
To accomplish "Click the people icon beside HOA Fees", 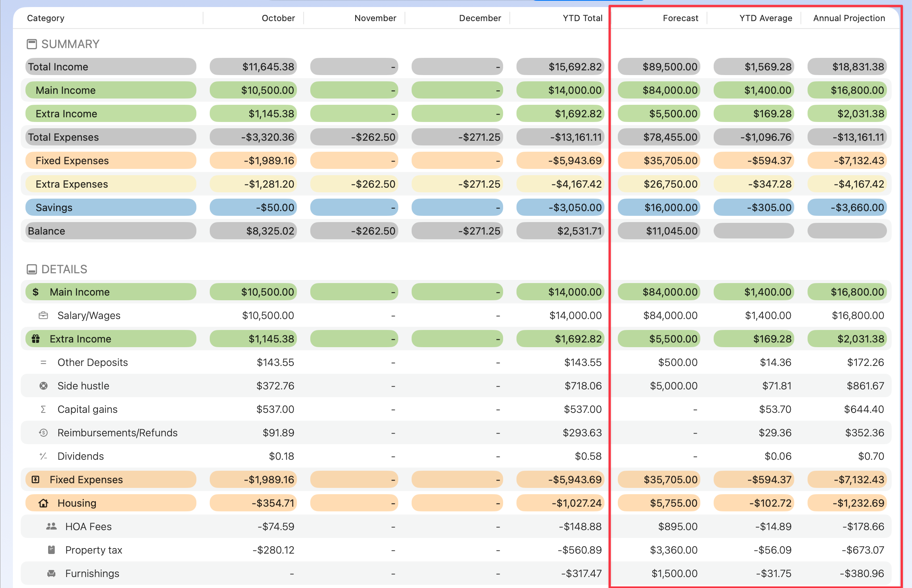I will 51,527.
